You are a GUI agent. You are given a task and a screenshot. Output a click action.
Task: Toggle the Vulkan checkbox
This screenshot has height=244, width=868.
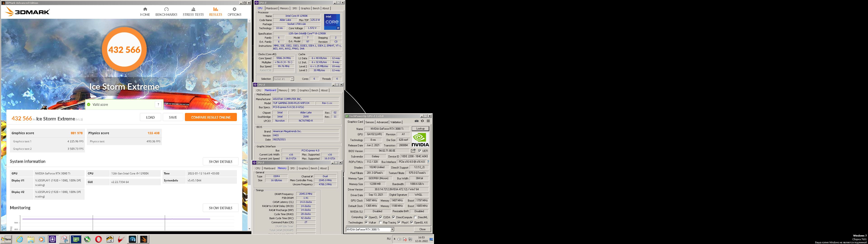coord(366,223)
